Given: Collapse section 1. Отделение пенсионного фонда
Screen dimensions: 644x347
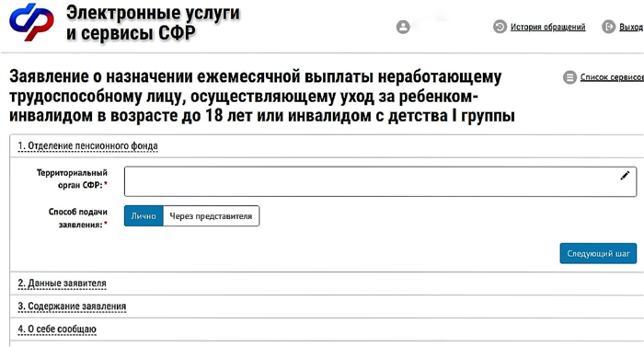Looking at the screenshot, I should click(x=88, y=146).
